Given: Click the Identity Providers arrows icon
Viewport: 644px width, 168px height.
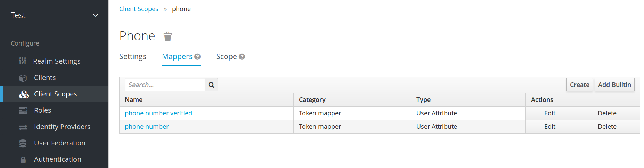Looking at the screenshot, I should tap(23, 127).
